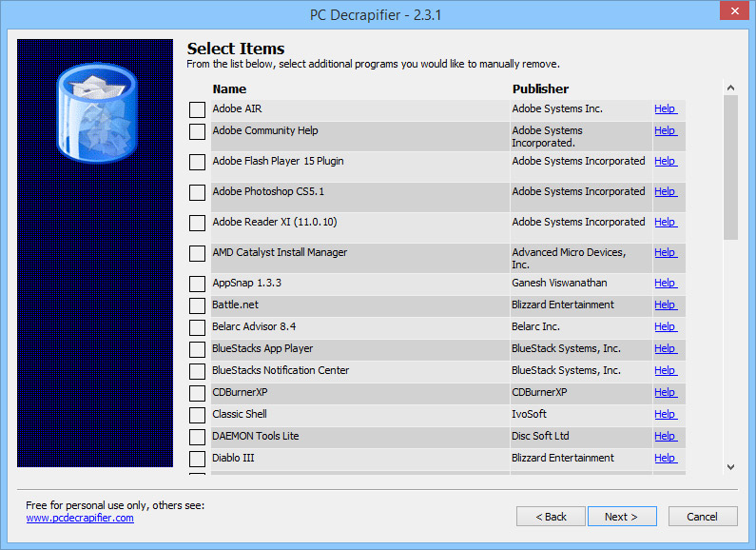
Task: Close the PC Decrapifier window
Action: pos(734,10)
